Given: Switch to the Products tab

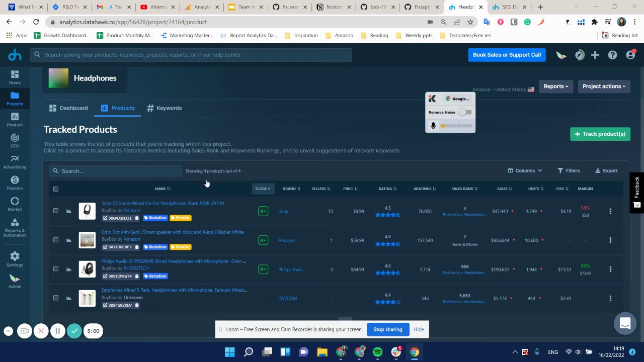Looking at the screenshot, I should click(118, 108).
